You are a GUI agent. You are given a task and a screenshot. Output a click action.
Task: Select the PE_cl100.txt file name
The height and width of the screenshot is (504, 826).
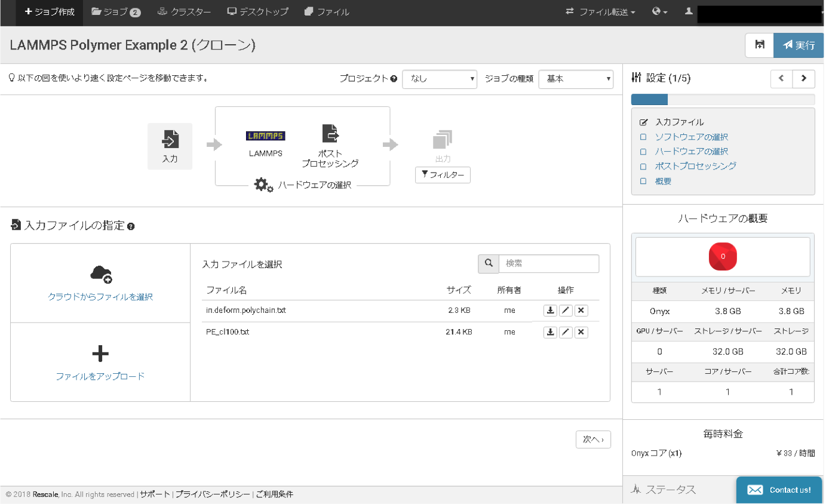228,332
